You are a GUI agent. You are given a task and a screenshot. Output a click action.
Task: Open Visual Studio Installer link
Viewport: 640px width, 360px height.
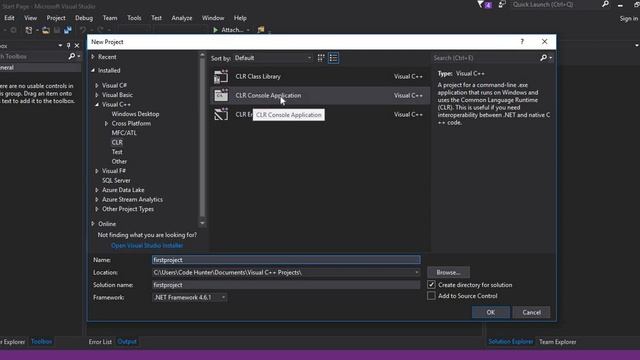coord(147,245)
